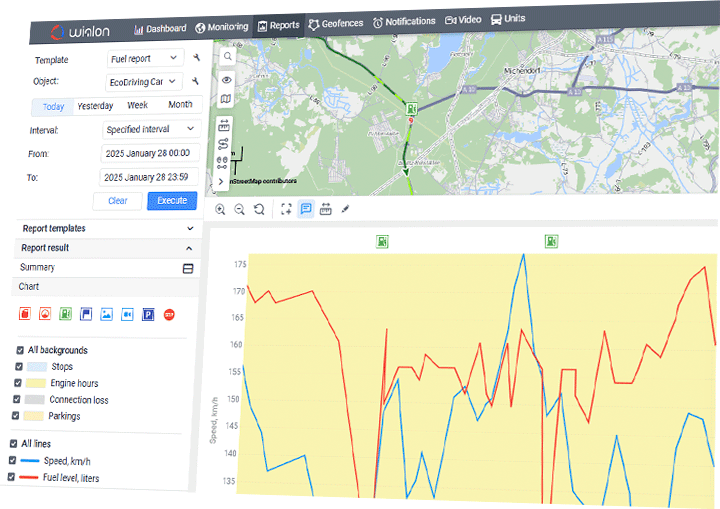Open the Interval dropdown
This screenshot has width=720, height=509.
coord(151,129)
